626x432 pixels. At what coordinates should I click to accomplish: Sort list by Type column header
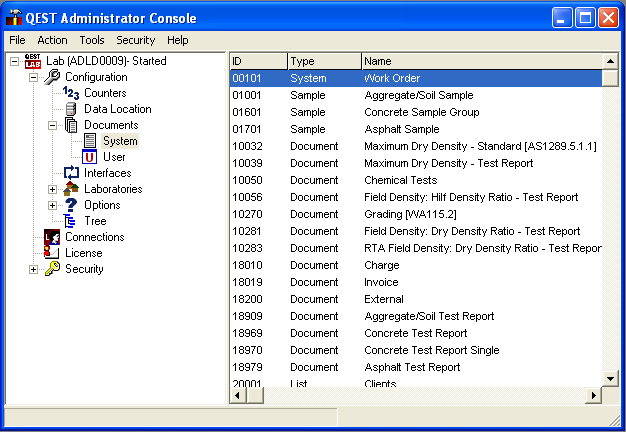(324, 61)
